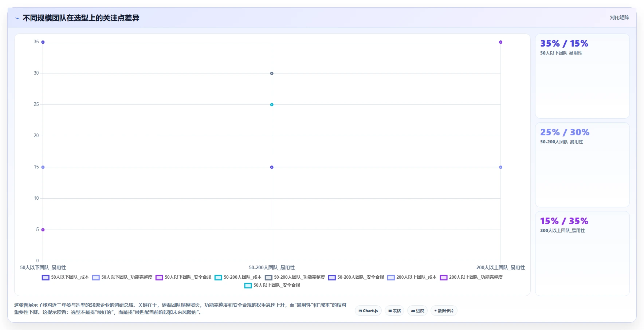The image size is (644, 330).
Task: Toggle the 50人以下团队_成本 legend series
Action: point(65,277)
